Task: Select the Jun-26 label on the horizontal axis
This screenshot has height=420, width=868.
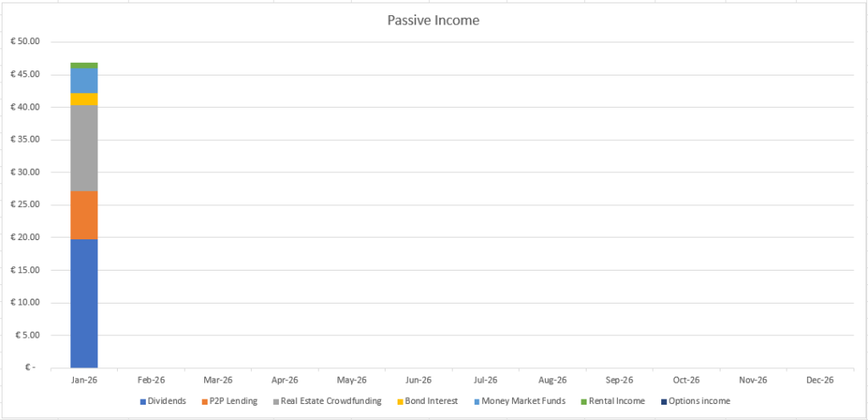Action: [419, 380]
